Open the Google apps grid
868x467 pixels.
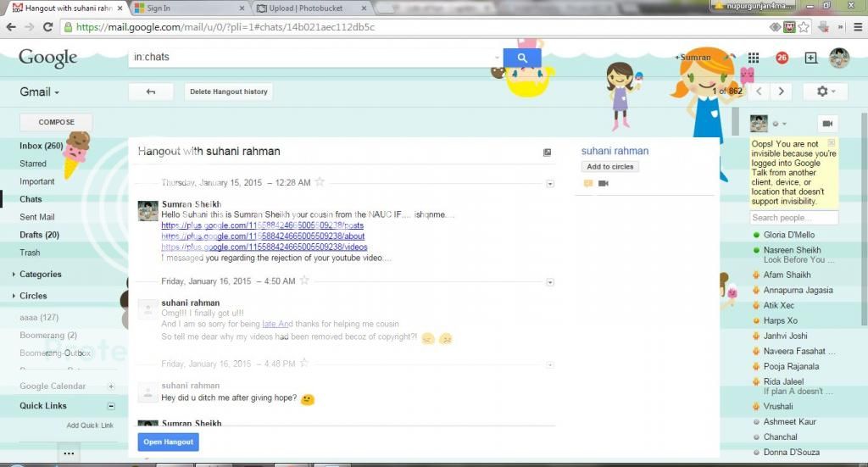pyautogui.click(x=753, y=58)
